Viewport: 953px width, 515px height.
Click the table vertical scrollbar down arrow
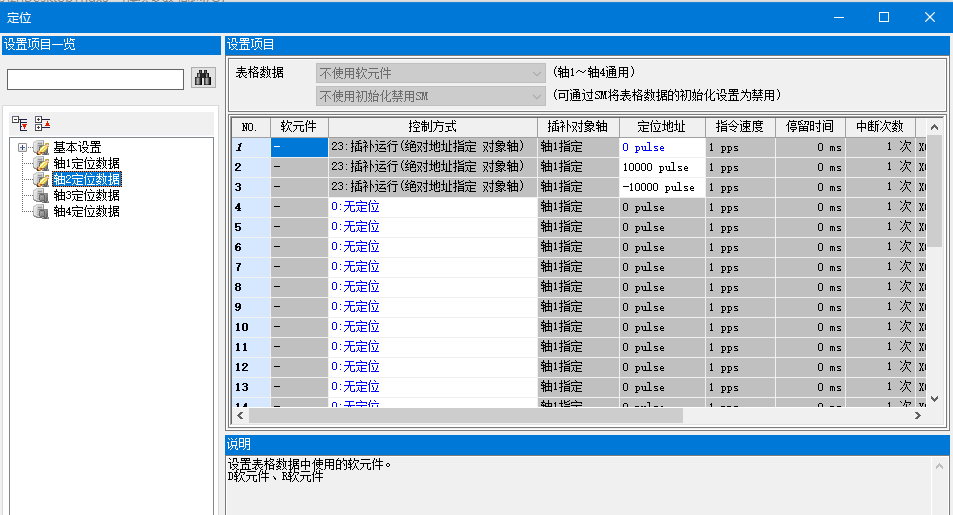point(934,398)
